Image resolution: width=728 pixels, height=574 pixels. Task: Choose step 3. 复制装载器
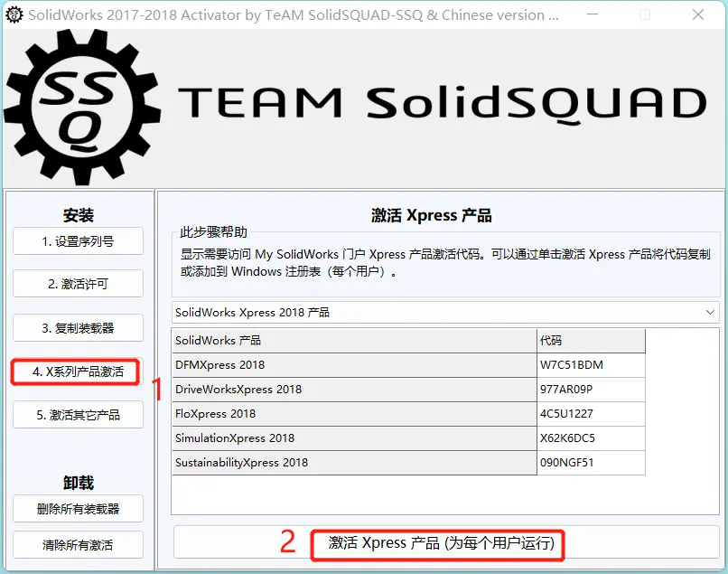pos(78,328)
